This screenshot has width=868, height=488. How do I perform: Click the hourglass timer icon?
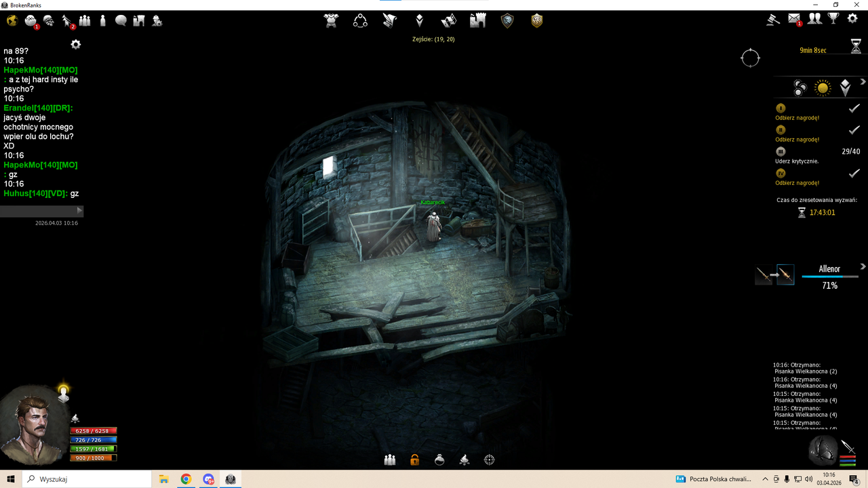856,46
